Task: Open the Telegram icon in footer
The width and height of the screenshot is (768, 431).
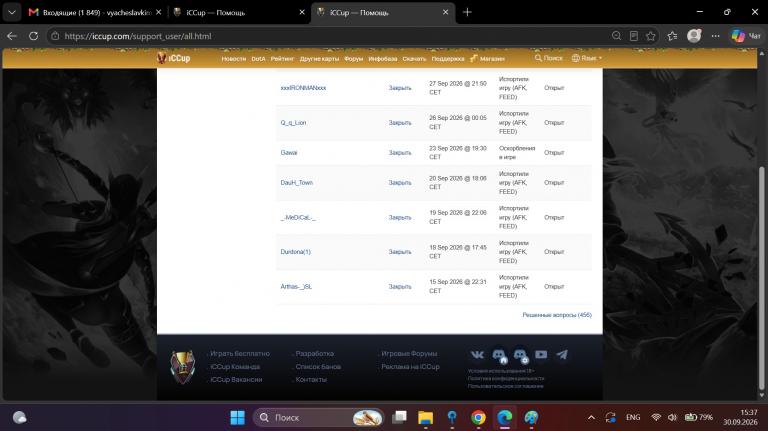Action: (x=562, y=354)
